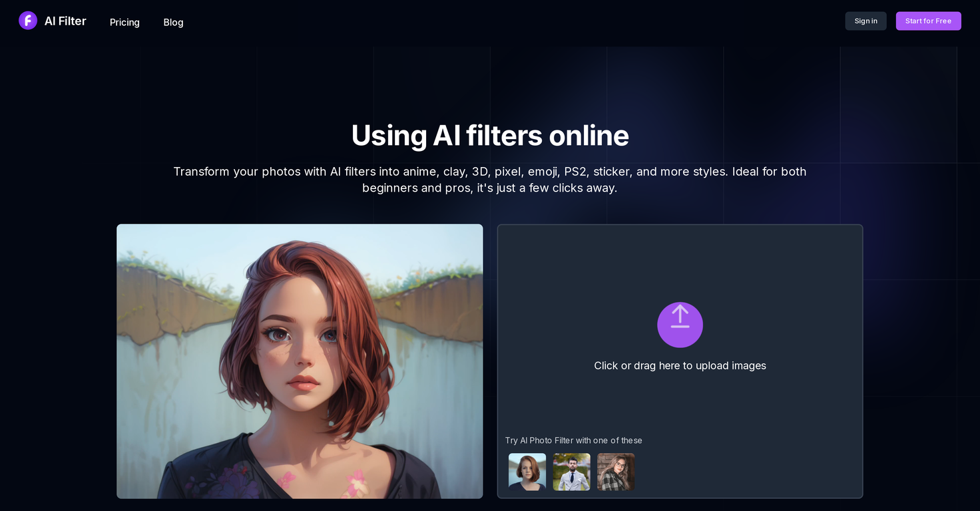Try the filter with the middle sample image
980x511 pixels.
pos(571,472)
